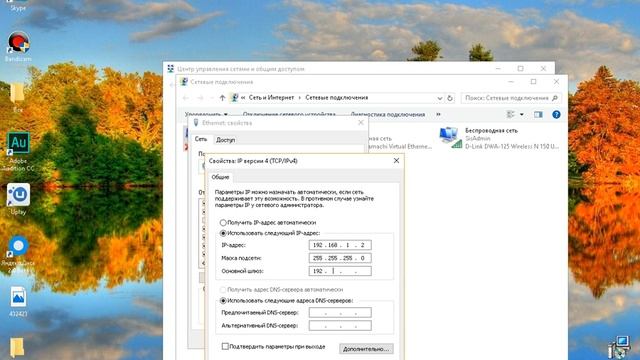Toggle the preview pane icon
Viewport: 640px width, 360px height.
click(x=538, y=115)
